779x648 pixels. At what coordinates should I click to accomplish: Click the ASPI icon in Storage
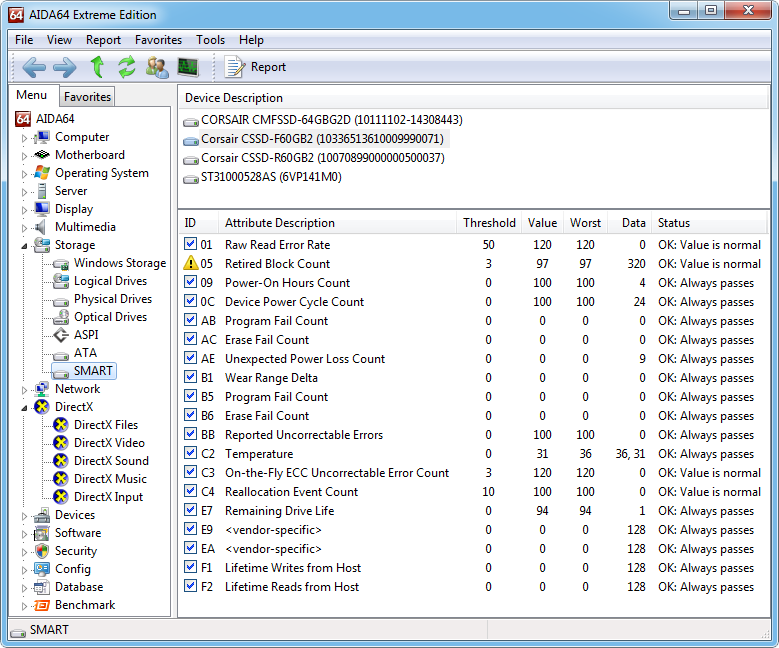click(61, 335)
